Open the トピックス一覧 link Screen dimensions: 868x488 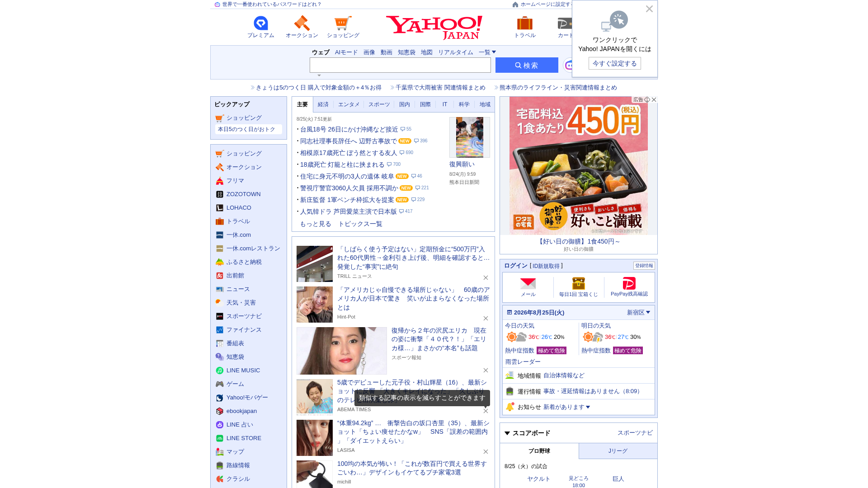tap(360, 224)
